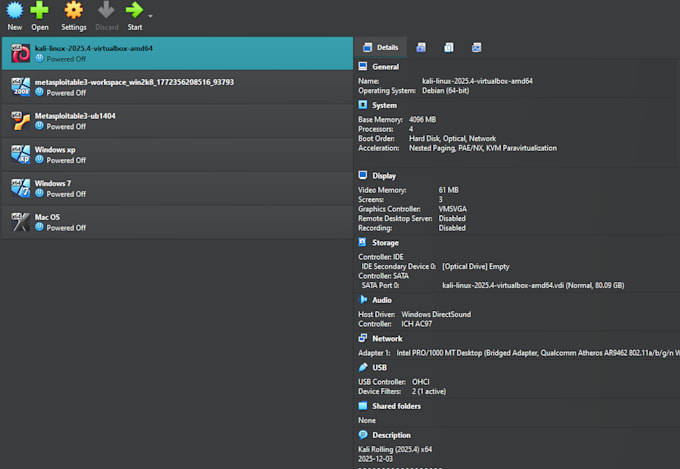Start the selected VM with green arrow

pos(134,10)
